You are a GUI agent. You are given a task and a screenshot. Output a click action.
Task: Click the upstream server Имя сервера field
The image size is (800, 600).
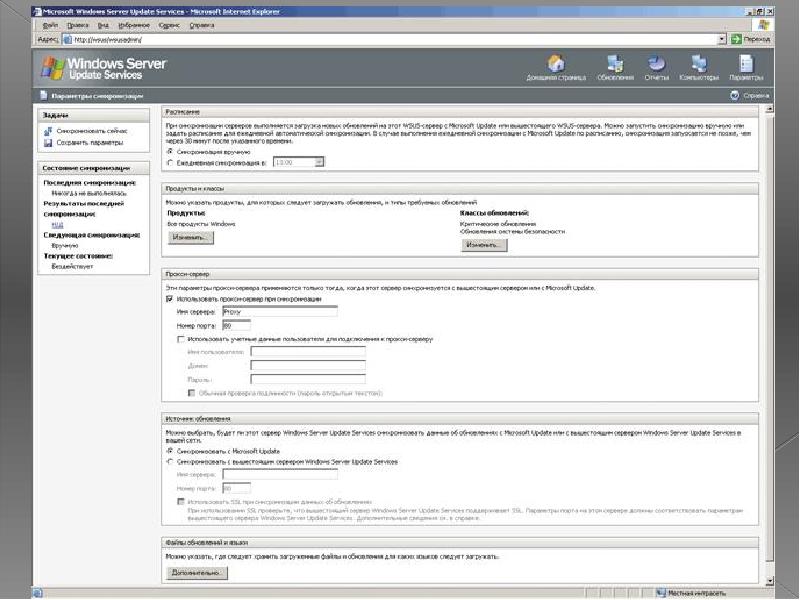point(280,474)
